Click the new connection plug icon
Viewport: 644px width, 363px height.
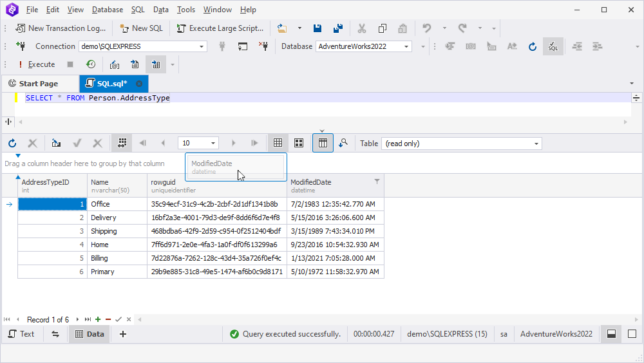21,46
